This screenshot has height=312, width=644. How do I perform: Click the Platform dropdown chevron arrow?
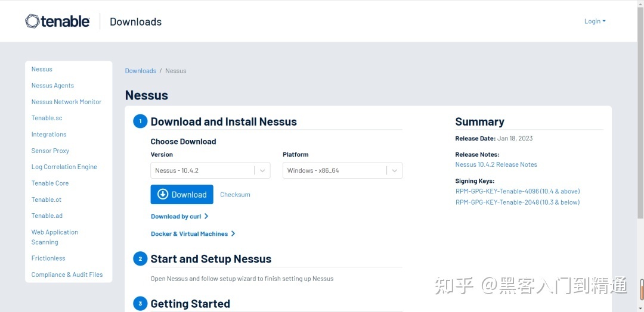(x=395, y=170)
